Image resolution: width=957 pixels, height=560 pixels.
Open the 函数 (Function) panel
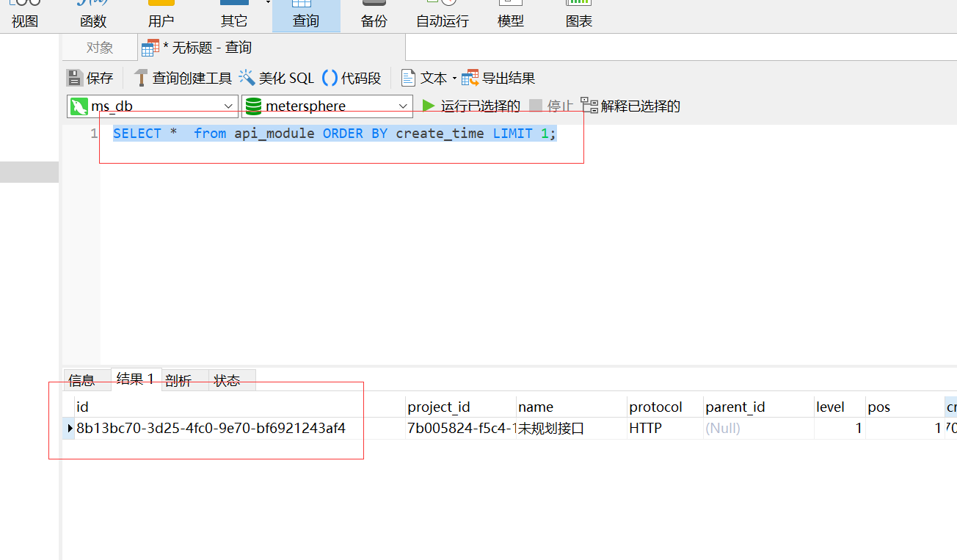point(92,15)
